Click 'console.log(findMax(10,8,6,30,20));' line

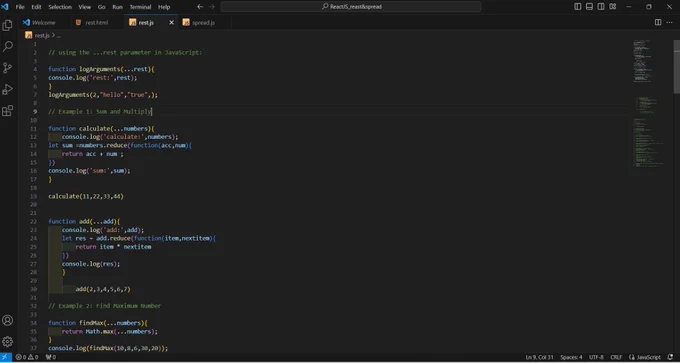coord(108,348)
